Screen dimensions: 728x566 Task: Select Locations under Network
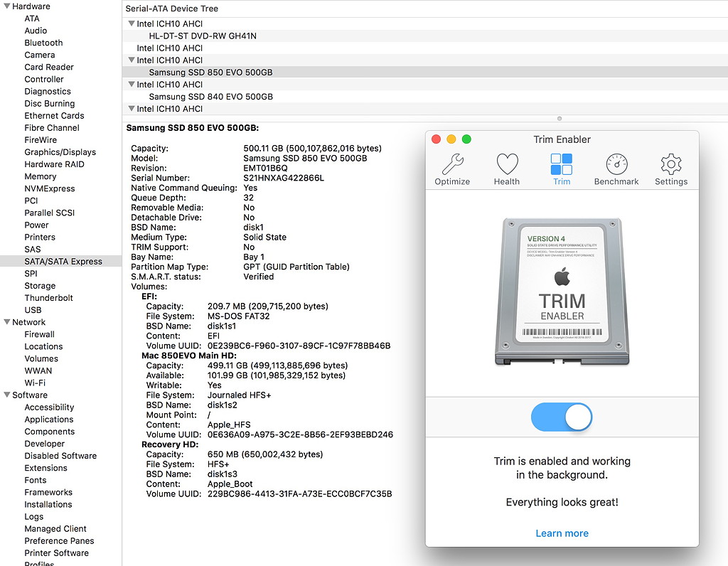click(x=43, y=346)
